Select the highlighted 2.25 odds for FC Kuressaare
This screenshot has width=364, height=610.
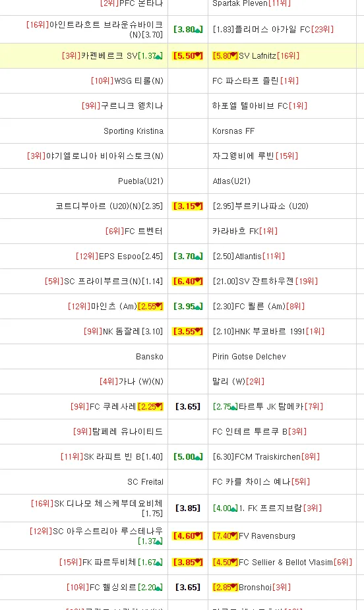click(x=150, y=406)
